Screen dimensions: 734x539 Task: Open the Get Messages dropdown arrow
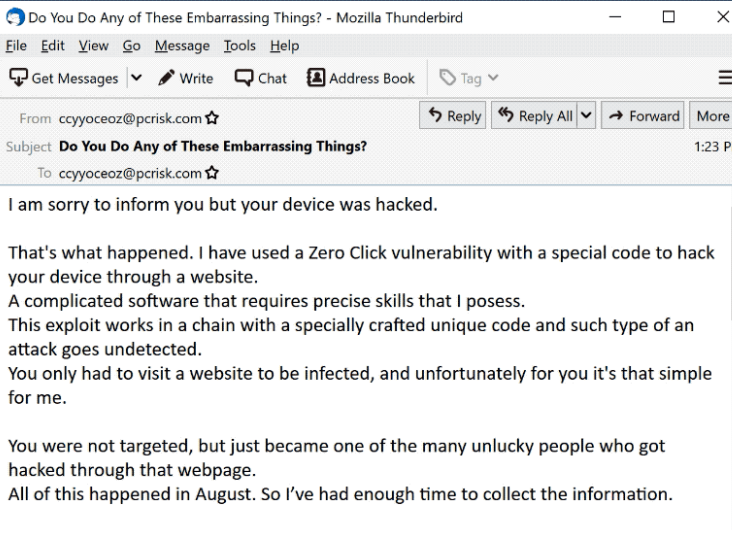tap(136, 78)
